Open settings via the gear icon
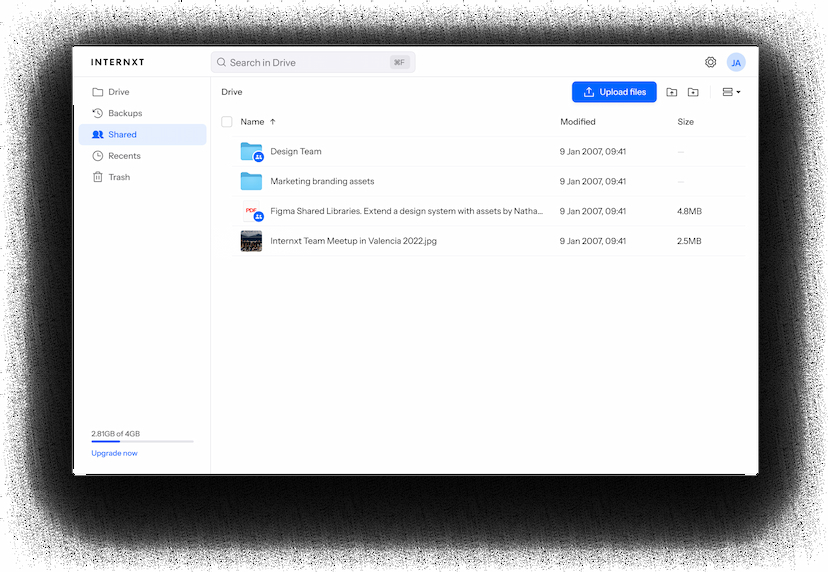Viewport: 828px width, 572px height. click(x=710, y=62)
